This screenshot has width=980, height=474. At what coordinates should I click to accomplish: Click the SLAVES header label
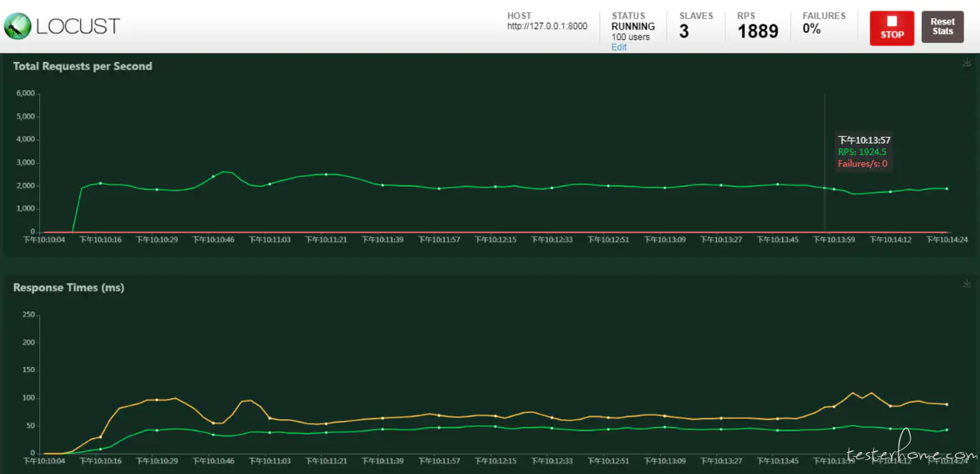(696, 16)
